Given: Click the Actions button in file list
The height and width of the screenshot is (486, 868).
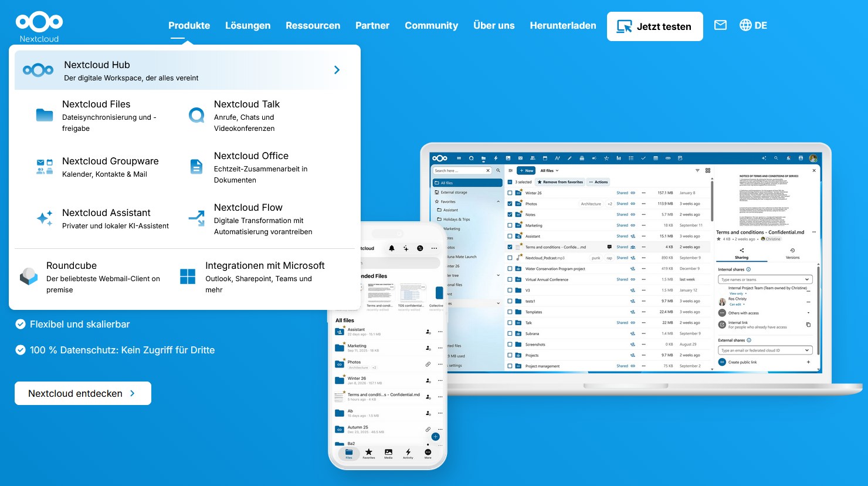Looking at the screenshot, I should [x=598, y=182].
